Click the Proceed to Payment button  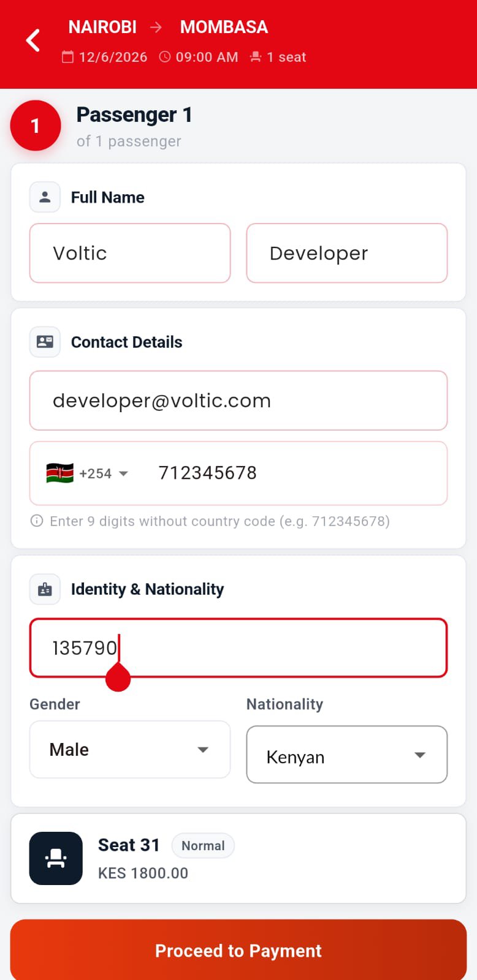coord(238,950)
